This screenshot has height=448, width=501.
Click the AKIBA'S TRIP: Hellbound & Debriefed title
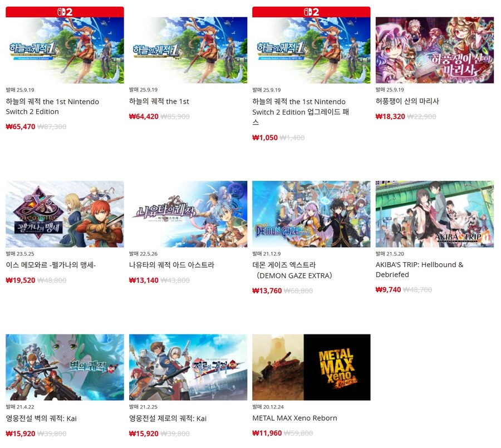coord(420,269)
